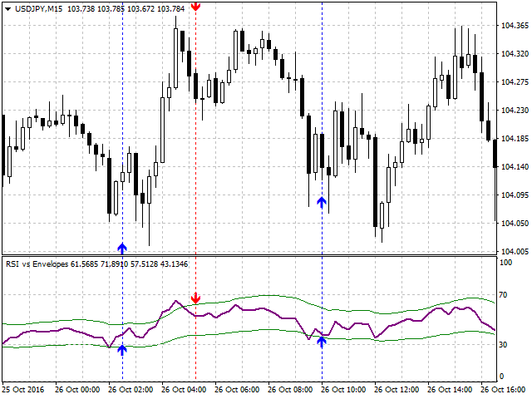Select the red down arrow in the RSI window
Image resolution: width=532 pixels, height=399 pixels.
(x=196, y=298)
